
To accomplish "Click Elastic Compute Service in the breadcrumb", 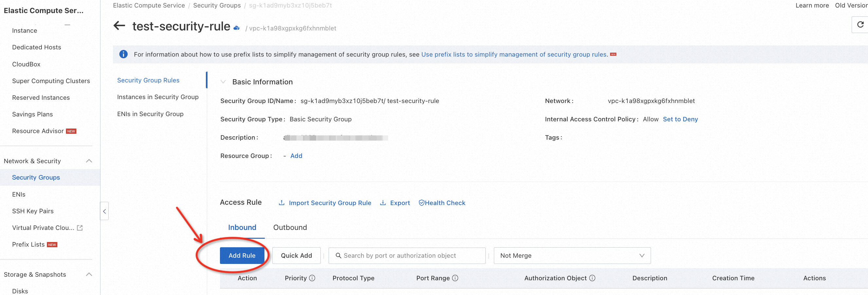I will (149, 5).
